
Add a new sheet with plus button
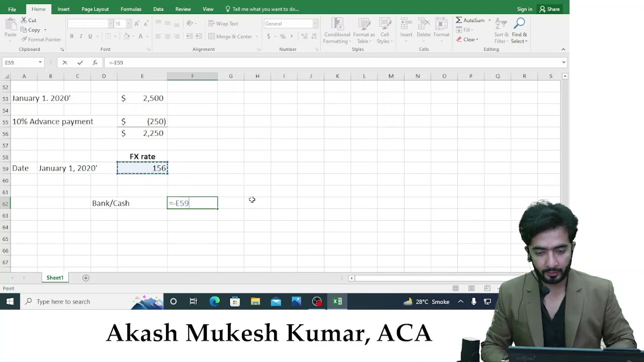pyautogui.click(x=86, y=278)
